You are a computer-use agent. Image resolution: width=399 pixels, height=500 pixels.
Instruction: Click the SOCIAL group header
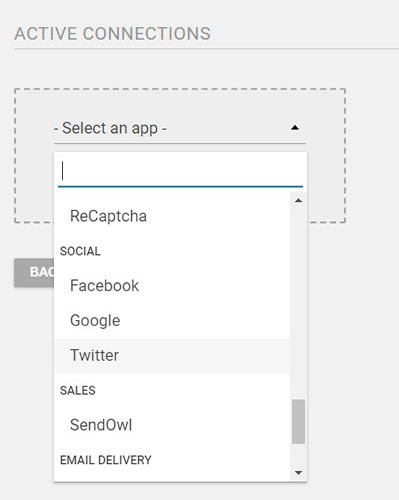point(80,251)
